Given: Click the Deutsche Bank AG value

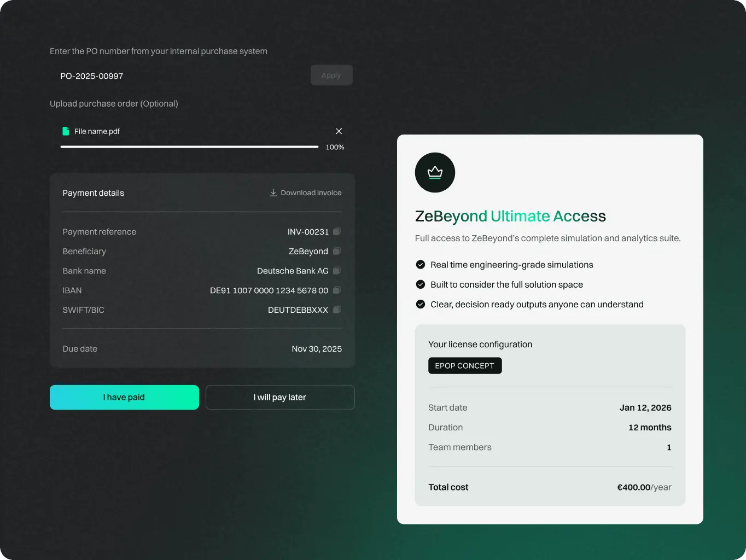Looking at the screenshot, I should click(293, 271).
